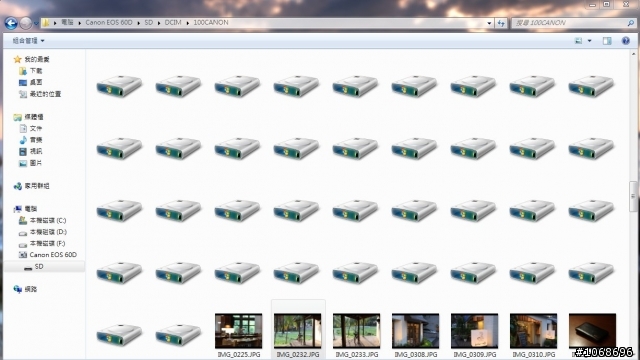The width and height of the screenshot is (640, 360).
Task: Open the 視訊 videos library
Action: (36, 151)
